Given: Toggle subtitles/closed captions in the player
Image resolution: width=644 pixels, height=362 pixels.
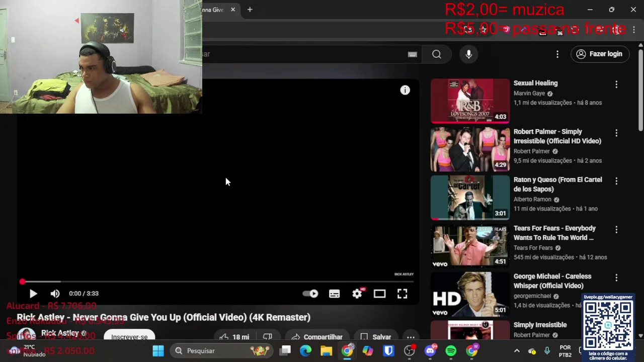Looking at the screenshot, I should click(x=335, y=294).
